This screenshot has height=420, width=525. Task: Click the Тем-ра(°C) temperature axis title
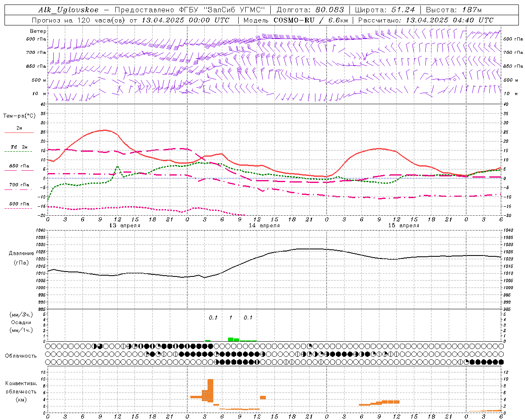(x=19, y=116)
